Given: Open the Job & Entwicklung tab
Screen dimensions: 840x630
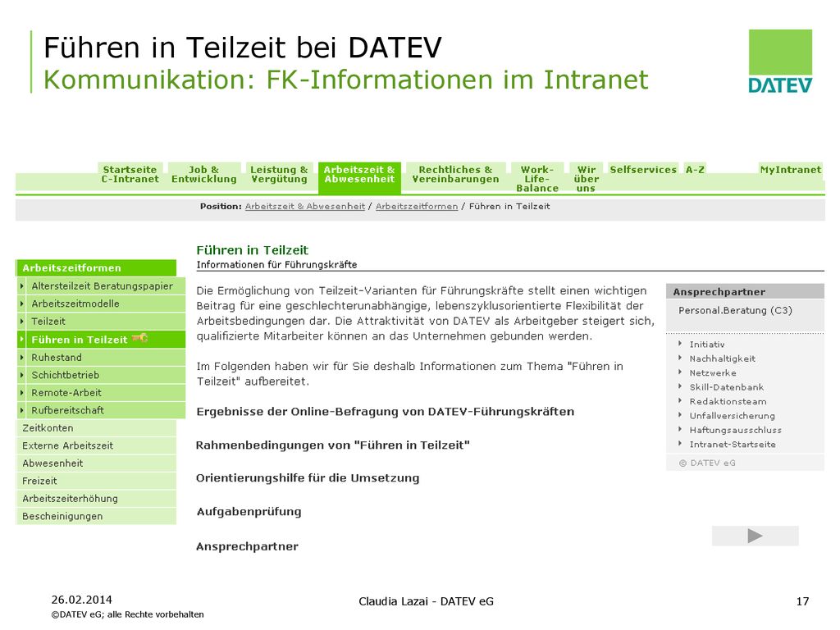Looking at the screenshot, I should [x=203, y=175].
